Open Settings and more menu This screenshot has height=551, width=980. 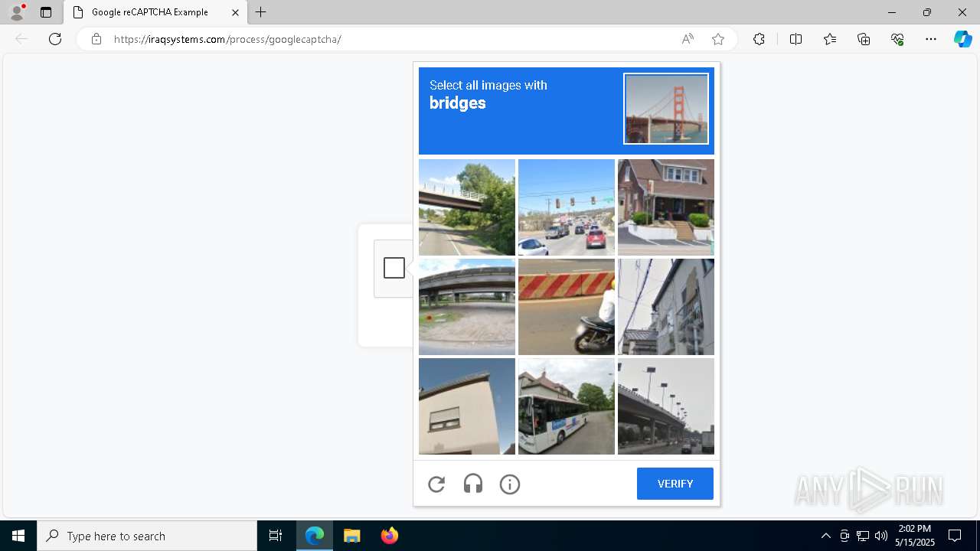click(931, 39)
